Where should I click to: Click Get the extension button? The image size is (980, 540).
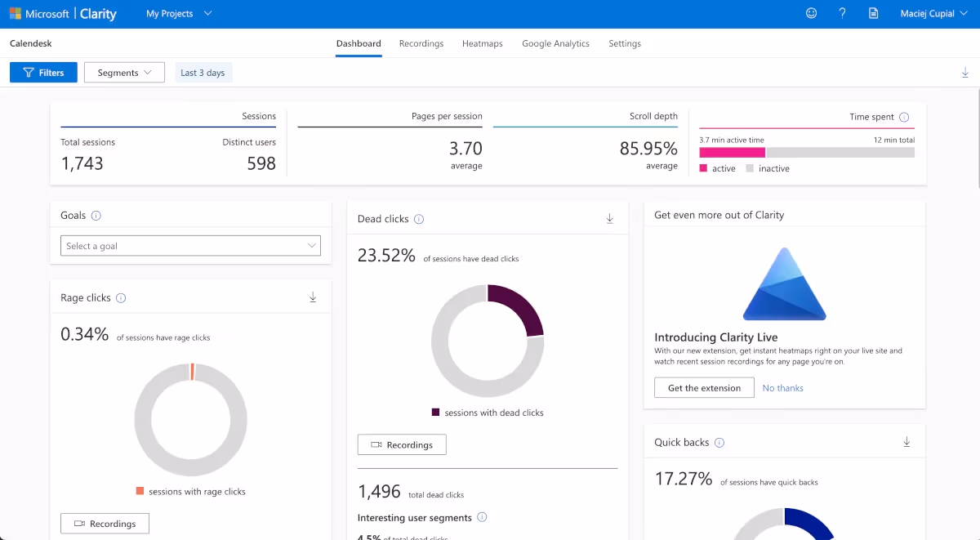click(704, 388)
